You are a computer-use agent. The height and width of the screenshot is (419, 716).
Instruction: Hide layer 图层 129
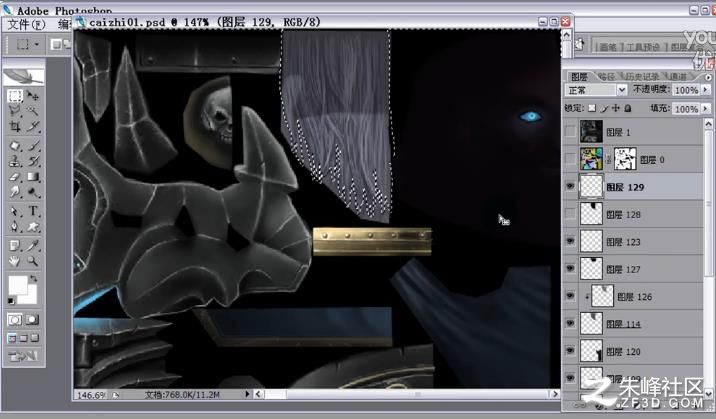(570, 187)
